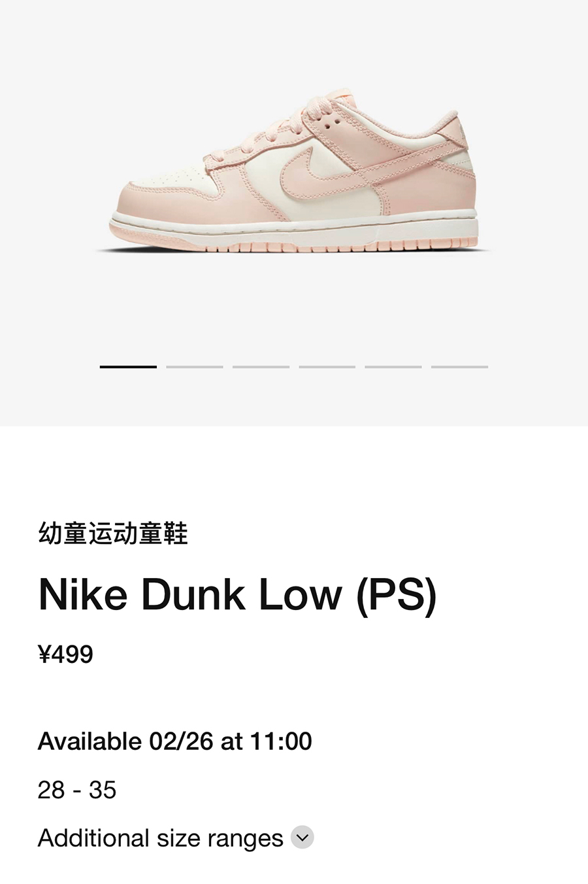Open the sixth and last image indicator
Viewport: 588px width, 884px height.
click(x=459, y=367)
